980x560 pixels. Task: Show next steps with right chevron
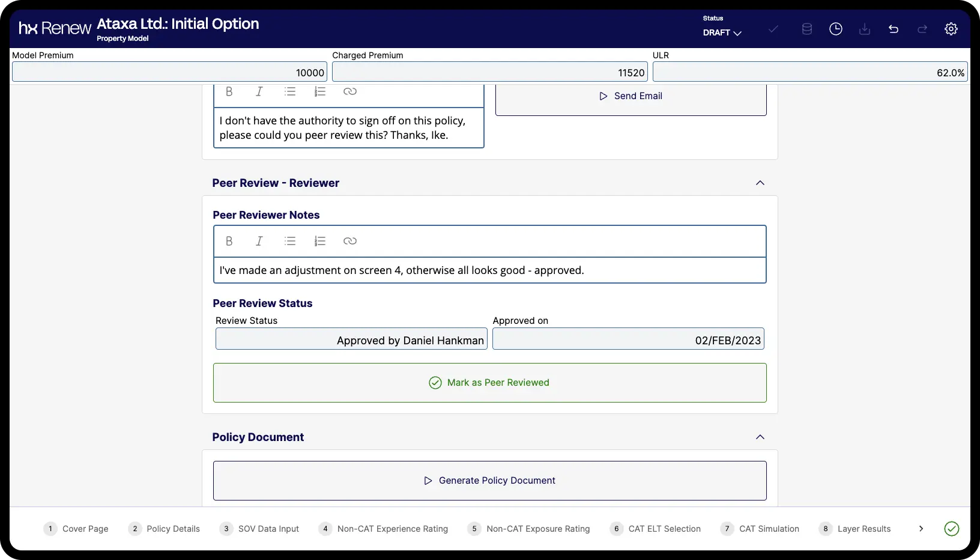921,529
